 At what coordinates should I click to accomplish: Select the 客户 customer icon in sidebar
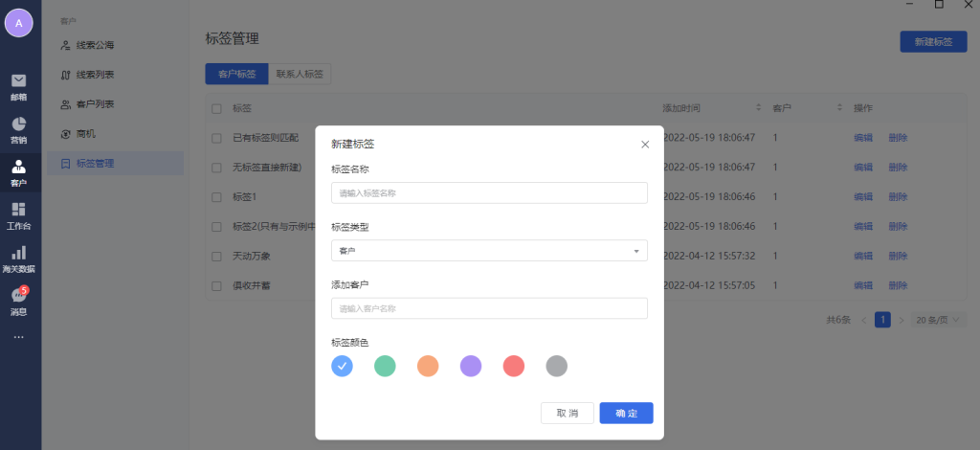19,168
